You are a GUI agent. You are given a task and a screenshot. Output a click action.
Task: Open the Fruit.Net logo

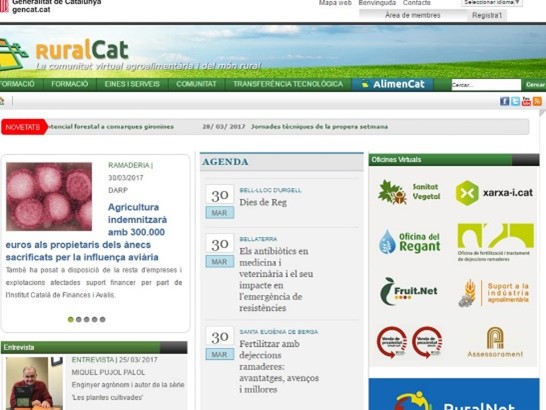[409, 291]
